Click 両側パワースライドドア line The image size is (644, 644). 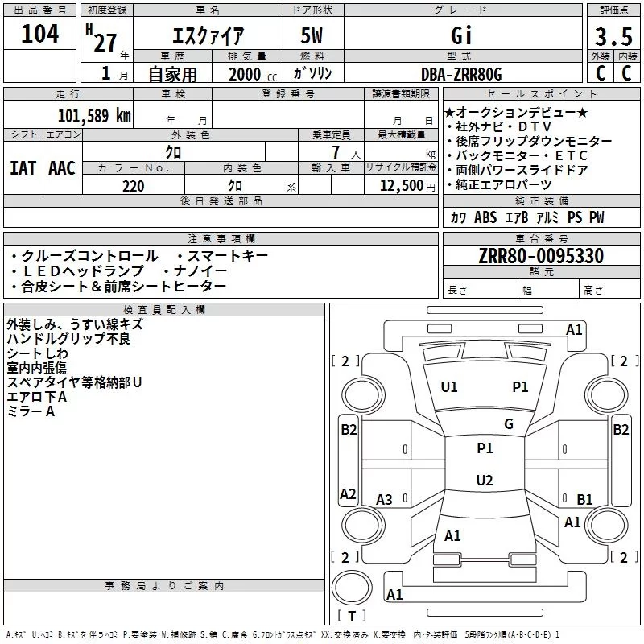click(x=518, y=170)
